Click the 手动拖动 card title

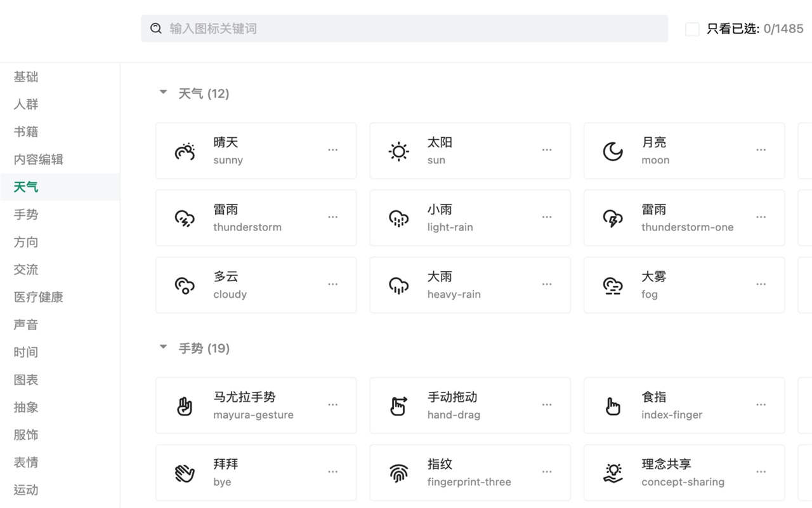click(x=452, y=398)
